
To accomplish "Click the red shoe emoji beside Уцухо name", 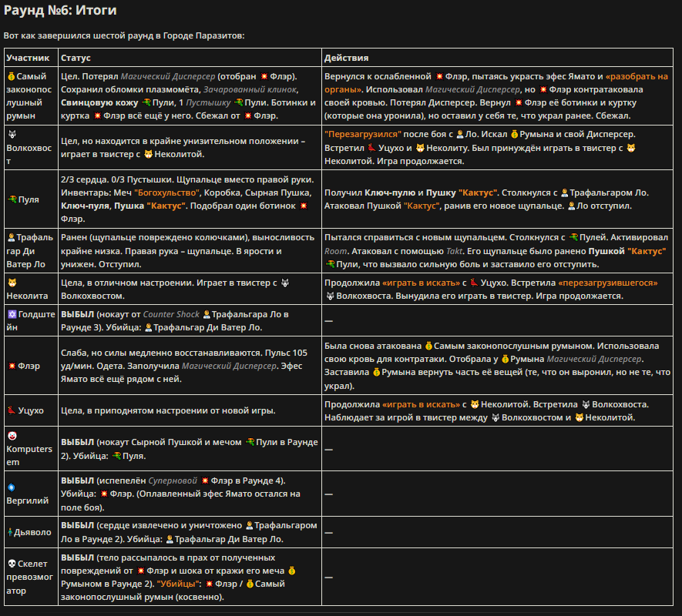I will point(12,410).
